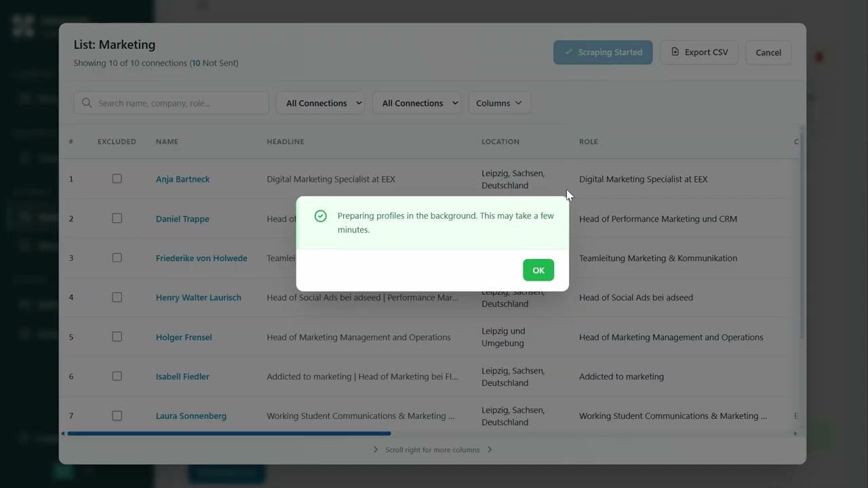Click the NAME column header

tap(167, 142)
